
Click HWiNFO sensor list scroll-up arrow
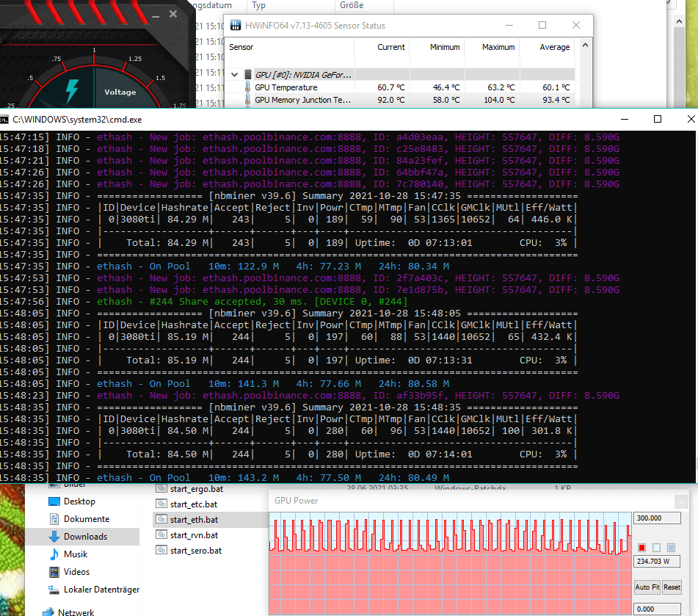(586, 46)
